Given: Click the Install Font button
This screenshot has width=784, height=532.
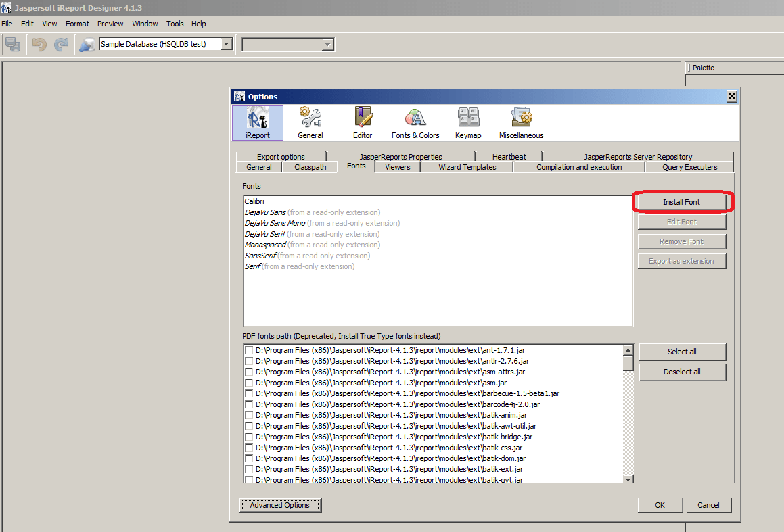Looking at the screenshot, I should click(x=681, y=201).
